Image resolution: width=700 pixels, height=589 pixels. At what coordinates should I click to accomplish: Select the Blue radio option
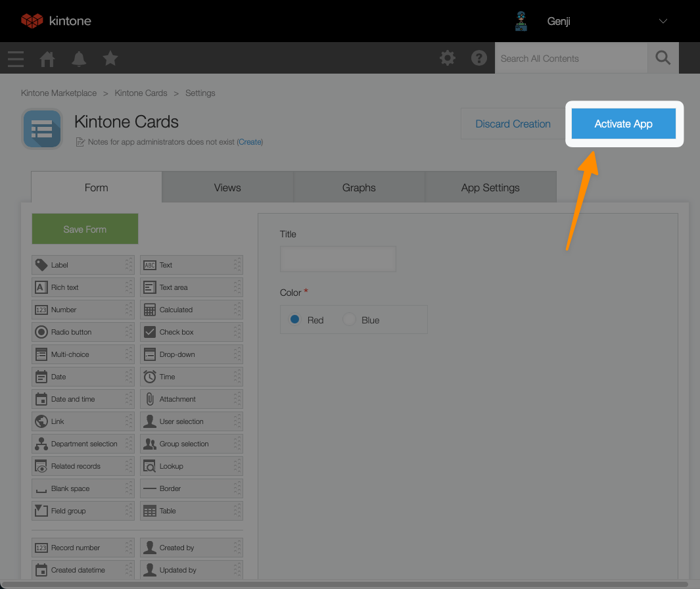pos(349,319)
